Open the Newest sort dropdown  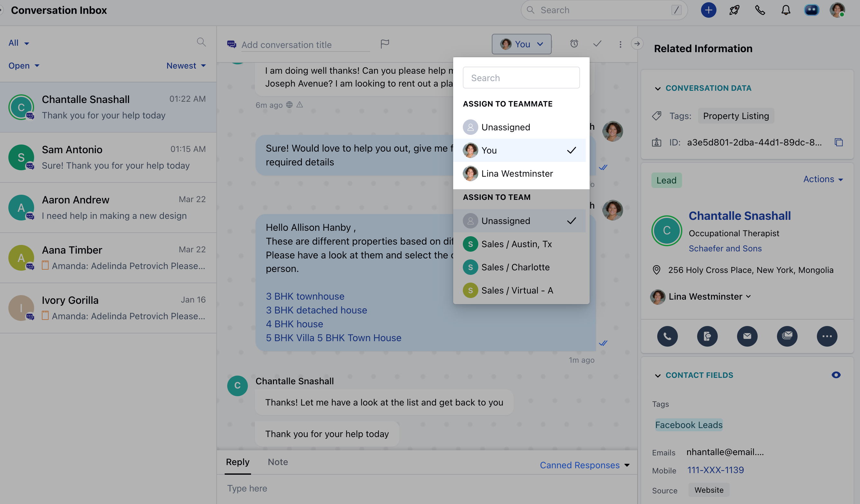186,66
